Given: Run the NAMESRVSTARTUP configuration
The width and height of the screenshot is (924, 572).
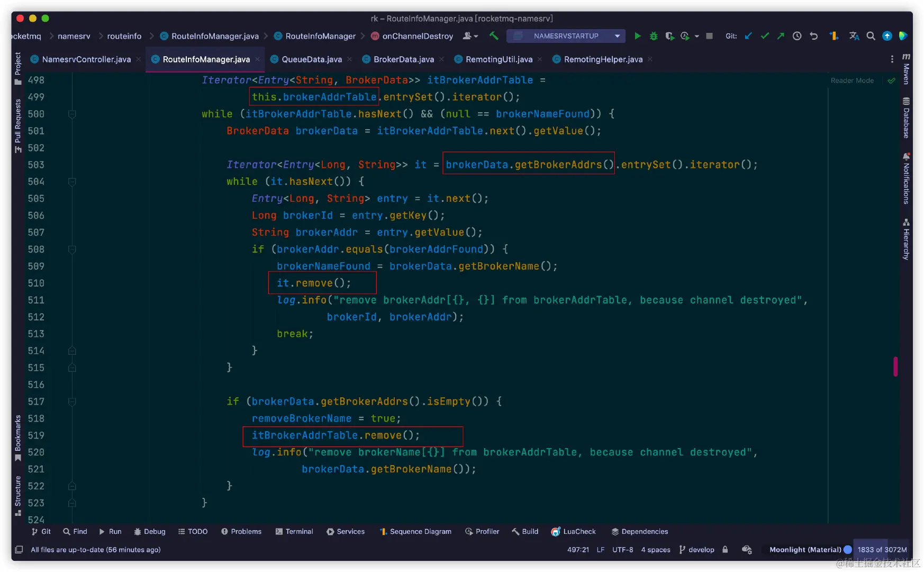Looking at the screenshot, I should 638,36.
